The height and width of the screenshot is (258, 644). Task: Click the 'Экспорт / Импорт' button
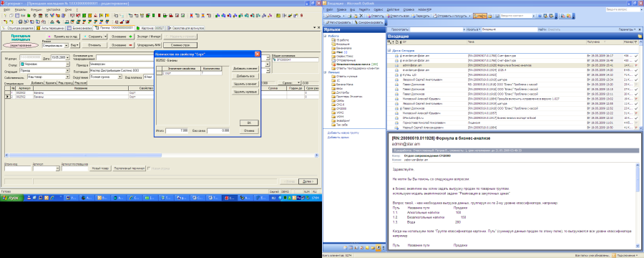149,37
